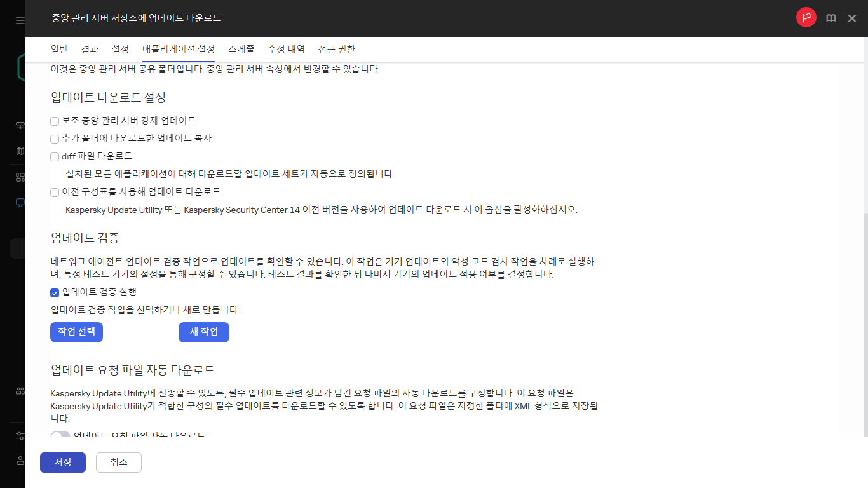868x488 pixels.
Task: Open the help book icon in the header
Action: (x=831, y=18)
